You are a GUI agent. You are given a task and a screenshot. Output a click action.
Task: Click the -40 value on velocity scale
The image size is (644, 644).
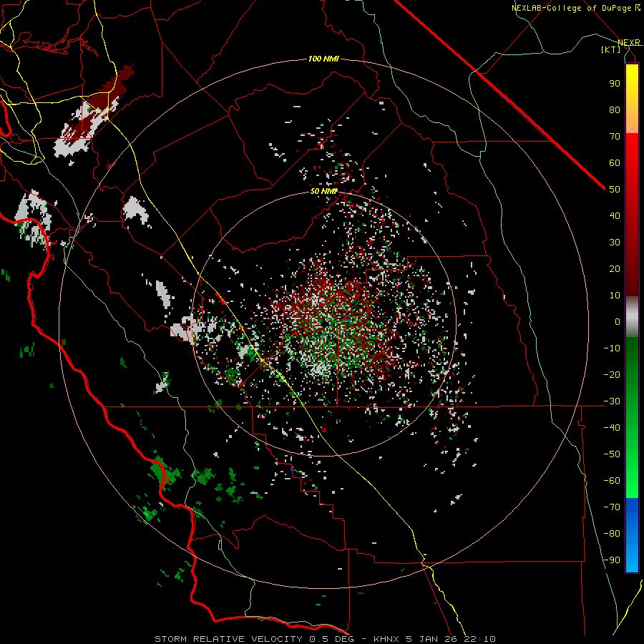pyautogui.click(x=612, y=428)
